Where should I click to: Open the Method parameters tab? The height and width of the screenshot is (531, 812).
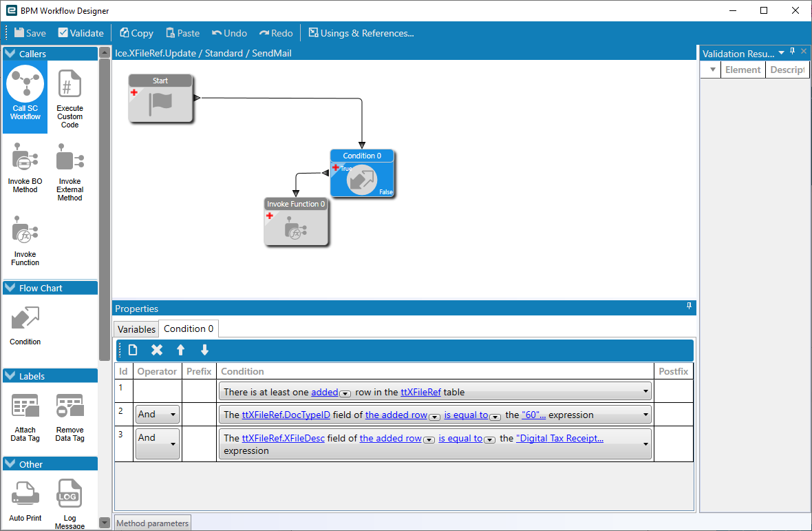(x=152, y=523)
